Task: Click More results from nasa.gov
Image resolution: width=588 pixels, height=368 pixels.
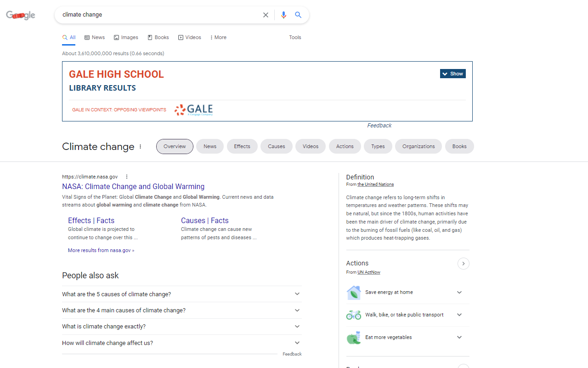Action: coord(101,251)
